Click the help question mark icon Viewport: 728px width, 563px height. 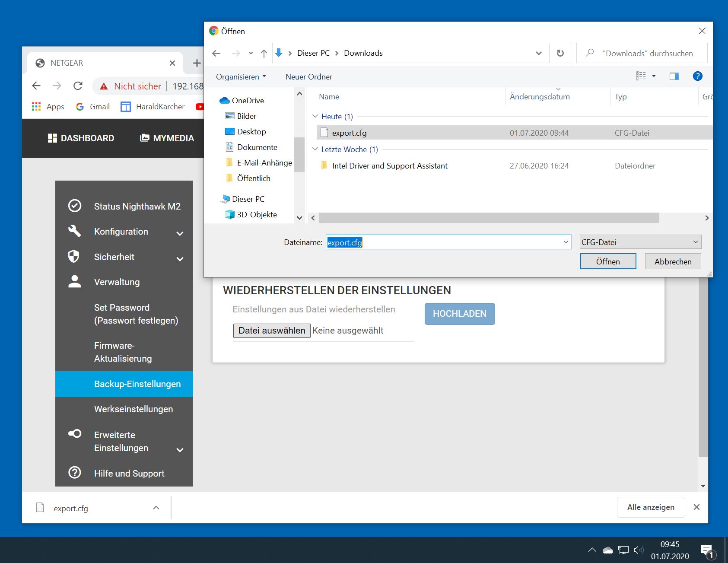pyautogui.click(x=697, y=76)
